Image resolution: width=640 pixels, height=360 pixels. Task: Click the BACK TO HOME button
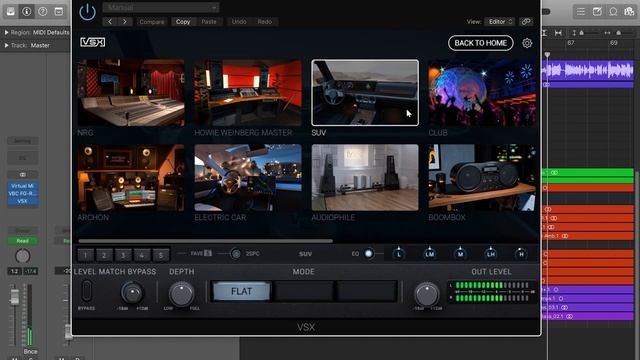click(x=480, y=43)
